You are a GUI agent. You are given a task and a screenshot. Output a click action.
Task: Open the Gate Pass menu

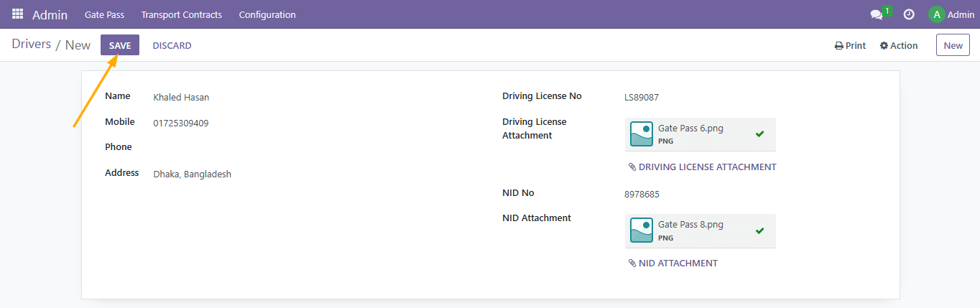pos(104,14)
